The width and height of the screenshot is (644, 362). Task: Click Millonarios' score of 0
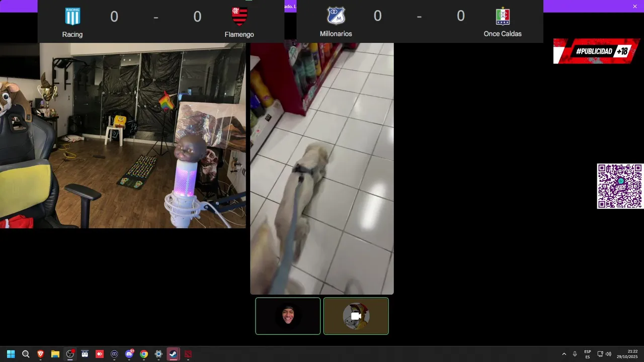(377, 16)
